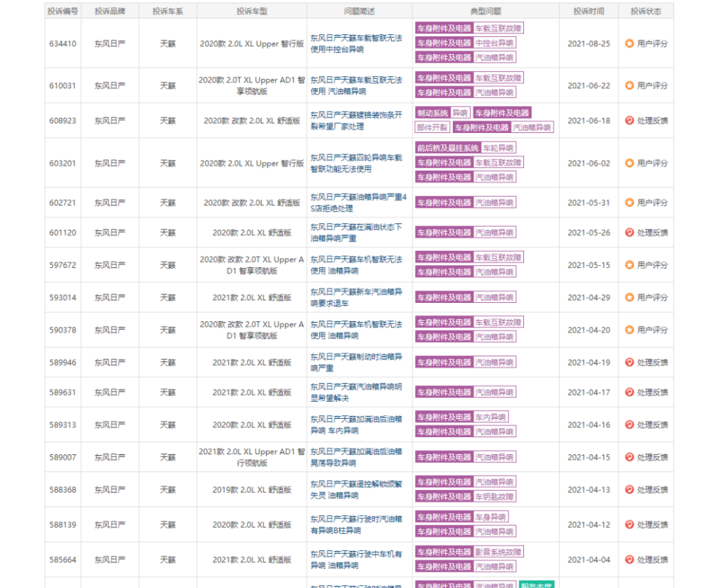
Task: Click the red status icon for complaint 589631
Action: click(629, 392)
